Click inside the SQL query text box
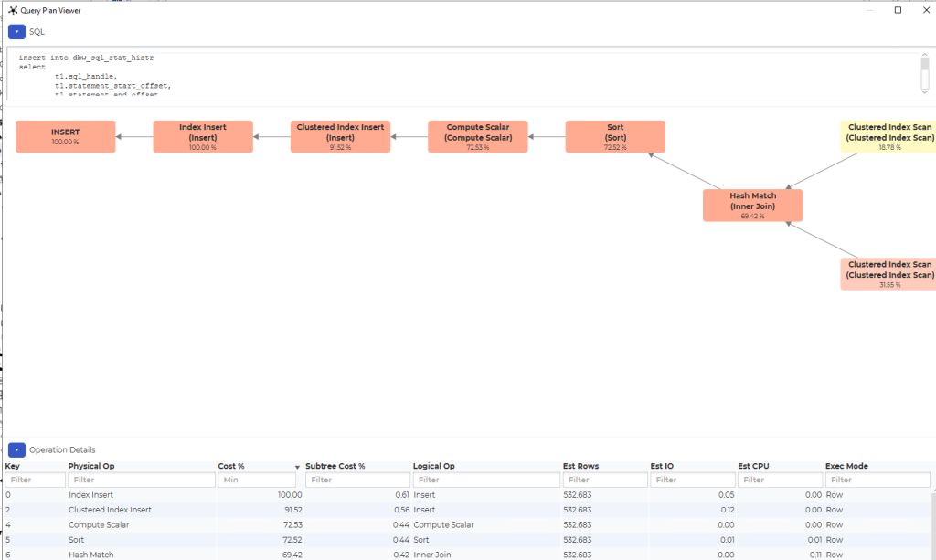The height and width of the screenshot is (560, 936). pos(463,74)
